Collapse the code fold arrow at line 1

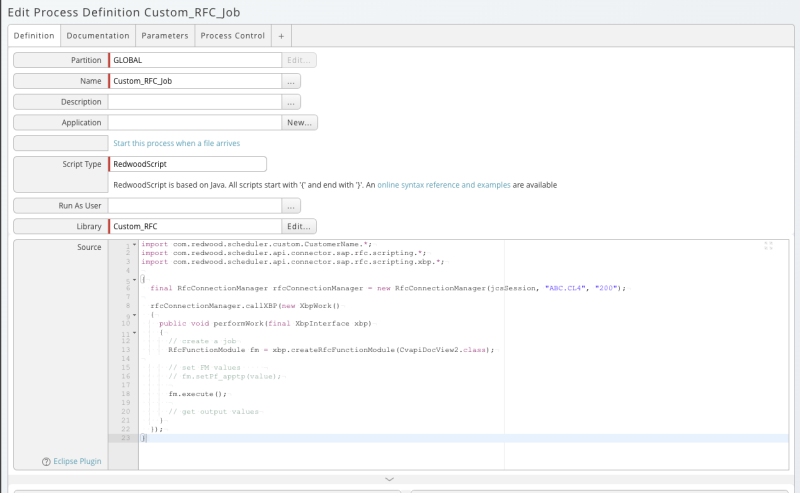(135, 244)
